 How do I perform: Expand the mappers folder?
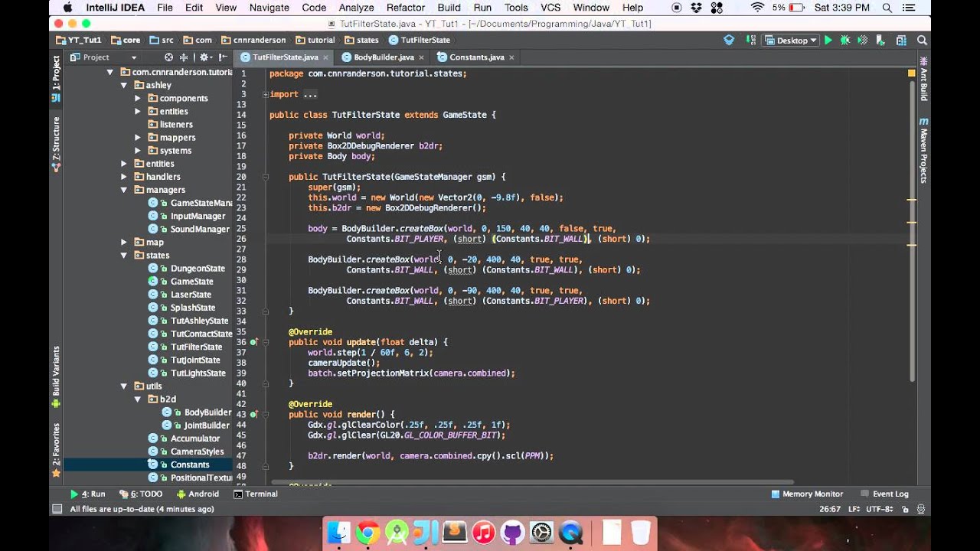click(138, 138)
